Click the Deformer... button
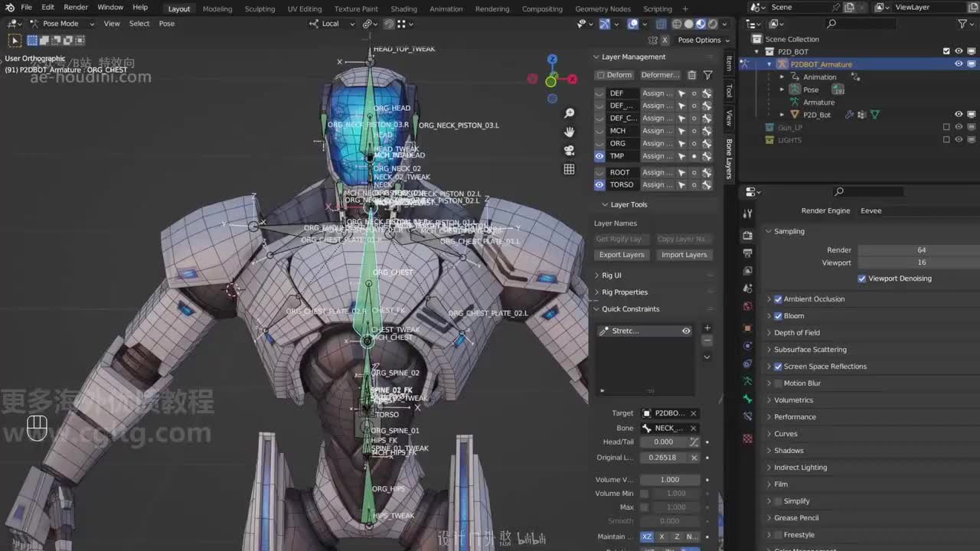Image resolution: width=980 pixels, height=551 pixels. [x=660, y=75]
